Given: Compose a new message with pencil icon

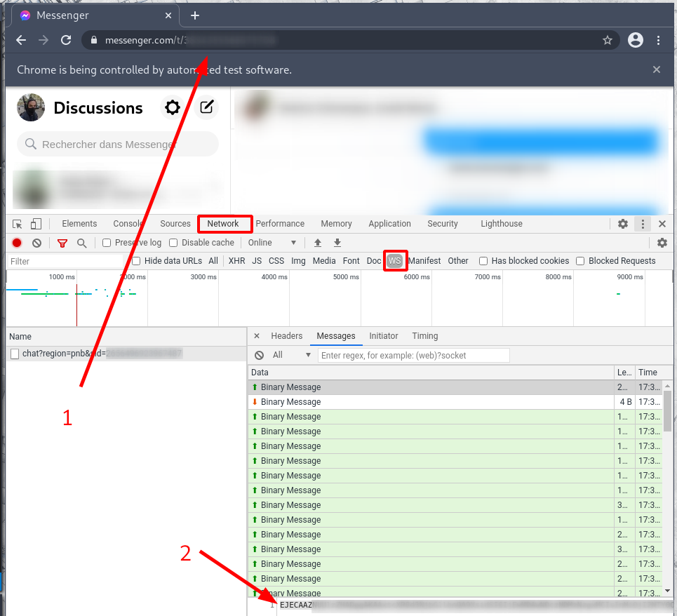Looking at the screenshot, I should (x=206, y=107).
